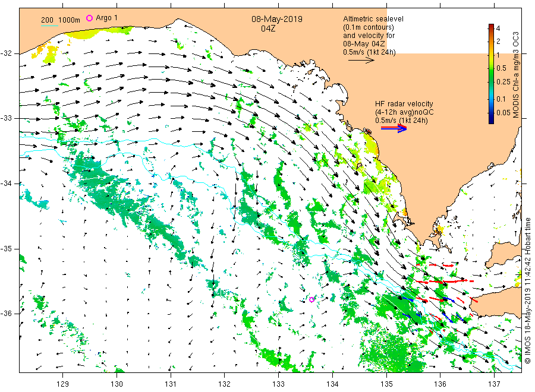
Task: Click the color bar value 4
Action: click(x=498, y=29)
